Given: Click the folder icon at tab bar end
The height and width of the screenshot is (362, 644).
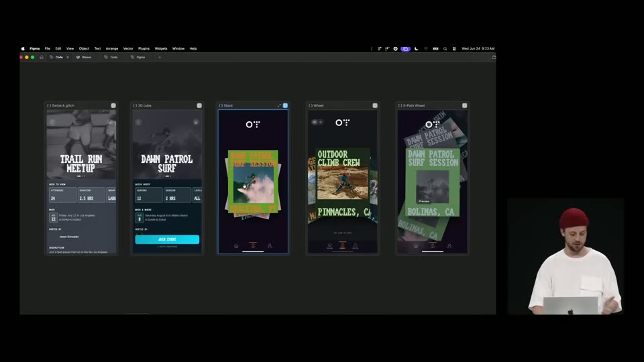Looking at the screenshot, I should [x=494, y=57].
